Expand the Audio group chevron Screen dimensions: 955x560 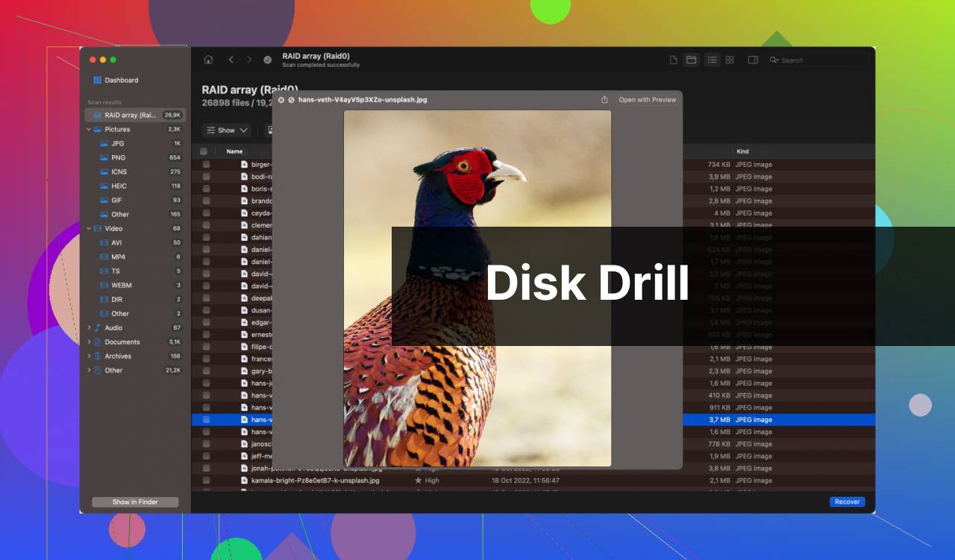click(89, 327)
